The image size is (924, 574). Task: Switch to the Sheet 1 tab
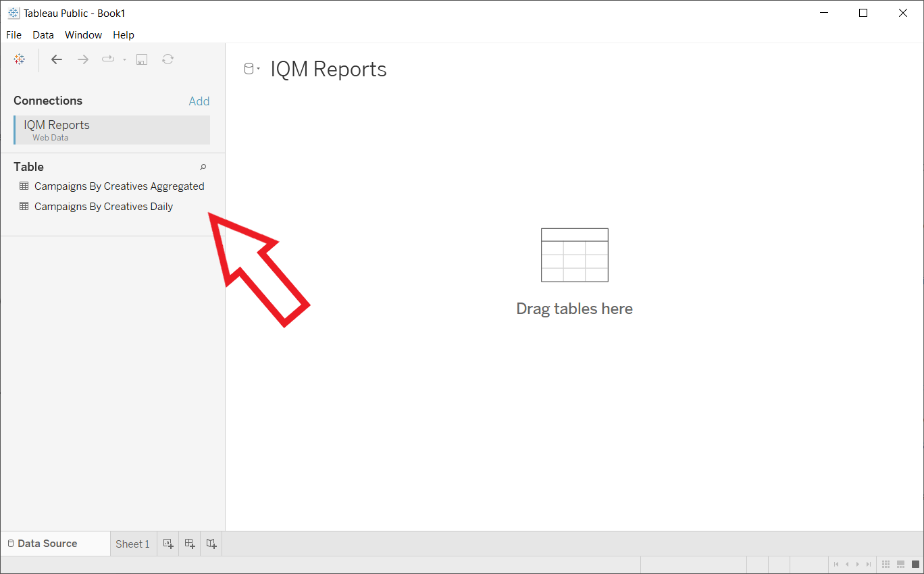132,544
